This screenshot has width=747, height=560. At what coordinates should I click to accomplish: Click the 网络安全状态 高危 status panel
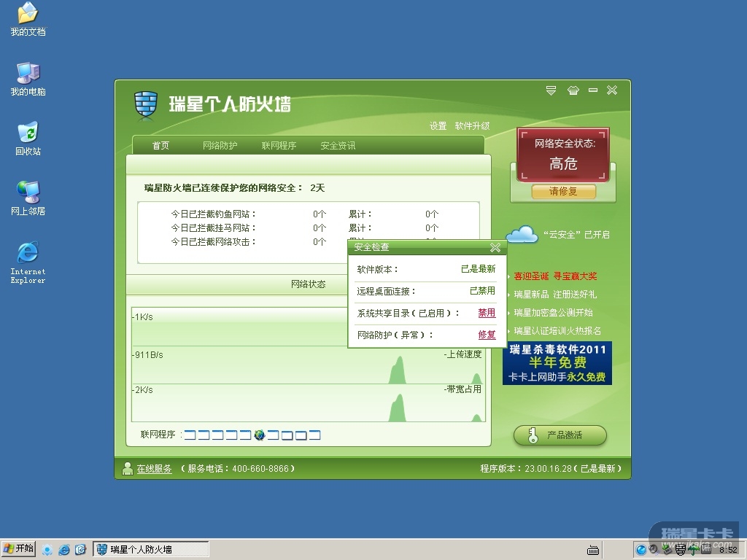pyautogui.click(x=564, y=155)
